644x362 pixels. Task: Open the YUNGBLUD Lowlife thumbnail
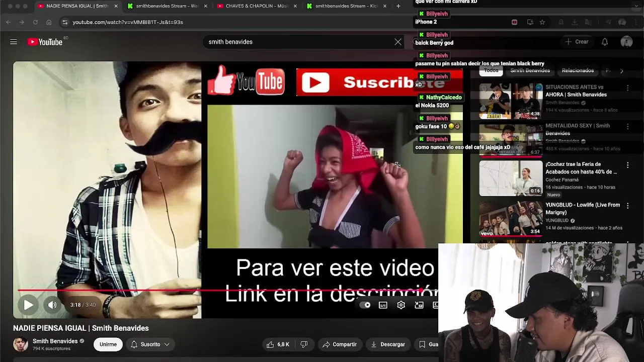tap(511, 219)
